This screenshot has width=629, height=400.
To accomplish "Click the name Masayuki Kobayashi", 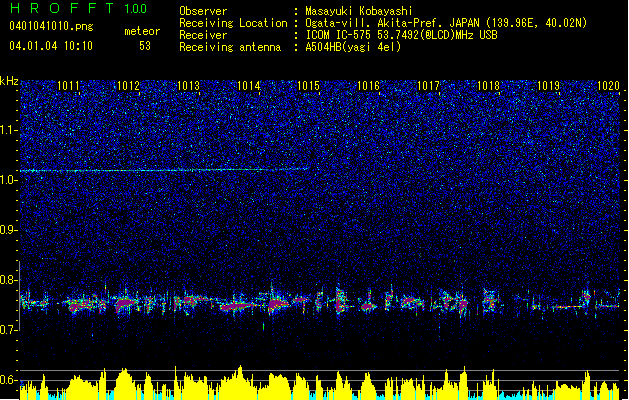I will coord(358,11).
